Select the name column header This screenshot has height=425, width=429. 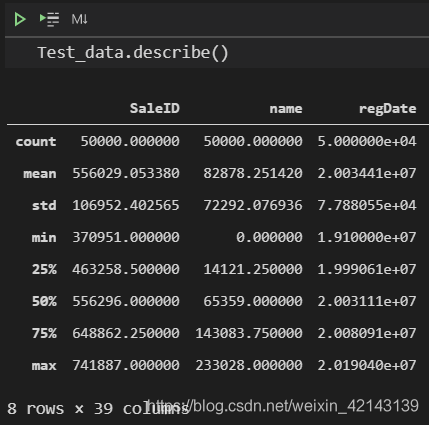point(286,109)
